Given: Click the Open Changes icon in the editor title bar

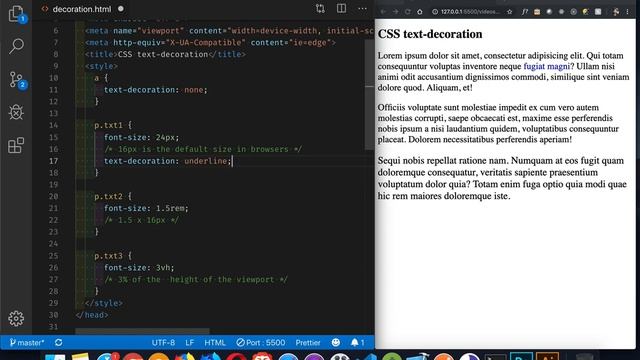Looking at the screenshot, I should 320,9.
